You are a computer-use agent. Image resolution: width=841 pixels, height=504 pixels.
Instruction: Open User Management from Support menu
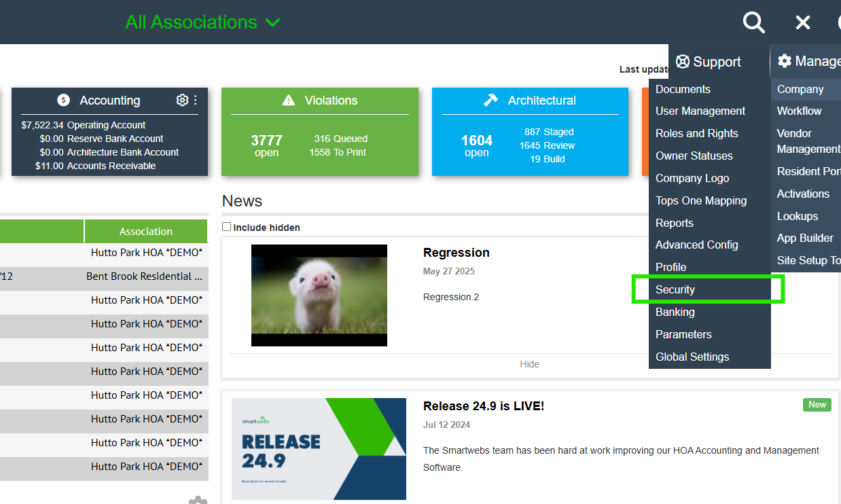[x=700, y=111]
